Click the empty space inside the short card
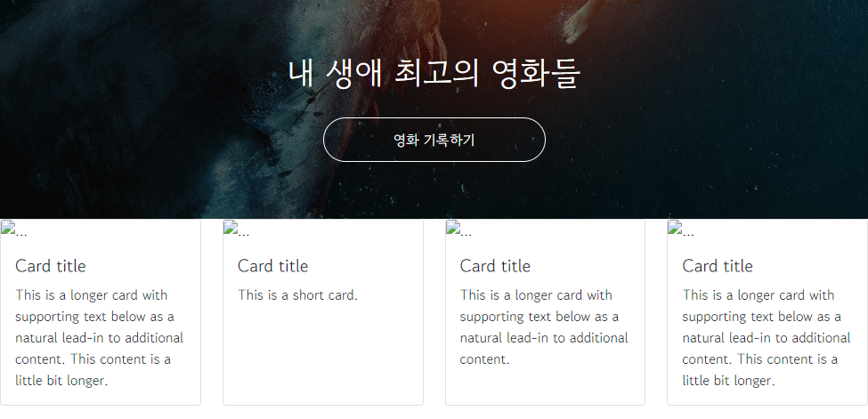Screen dimensions: 868x419 pyautogui.click(x=323, y=354)
